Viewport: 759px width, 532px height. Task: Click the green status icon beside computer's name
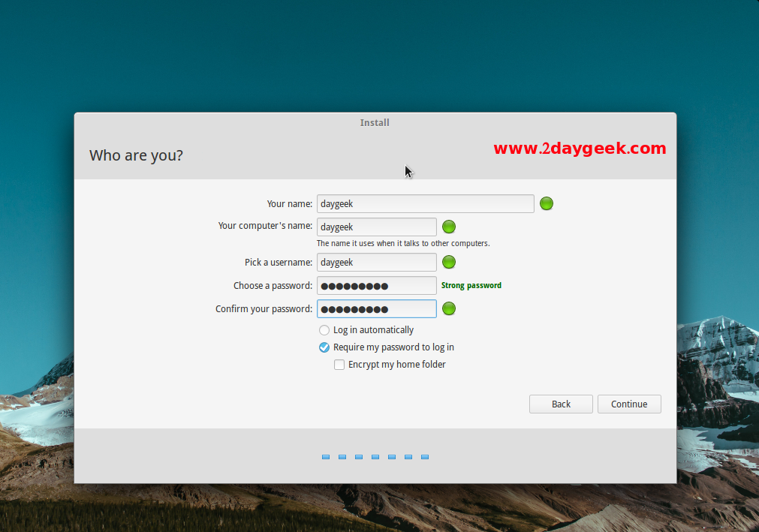pyautogui.click(x=449, y=227)
